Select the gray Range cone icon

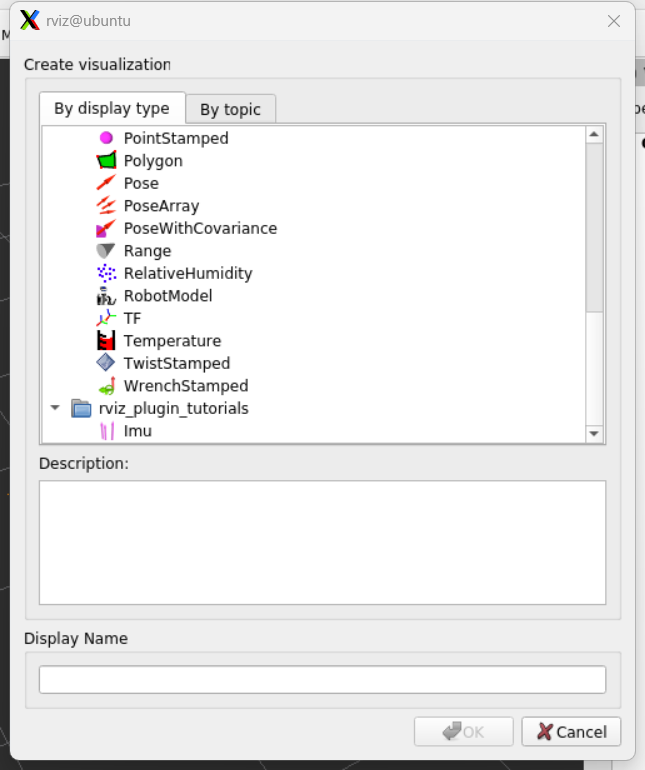coord(106,251)
